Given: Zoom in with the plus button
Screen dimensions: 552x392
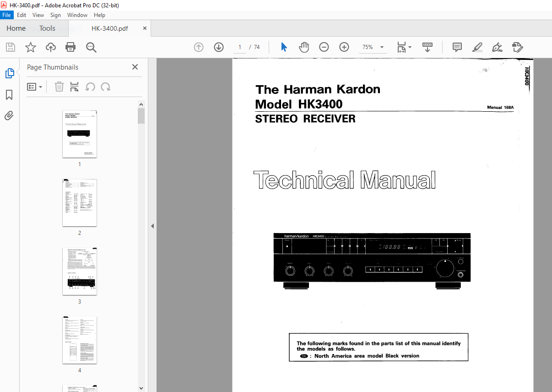Looking at the screenshot, I should point(344,47).
